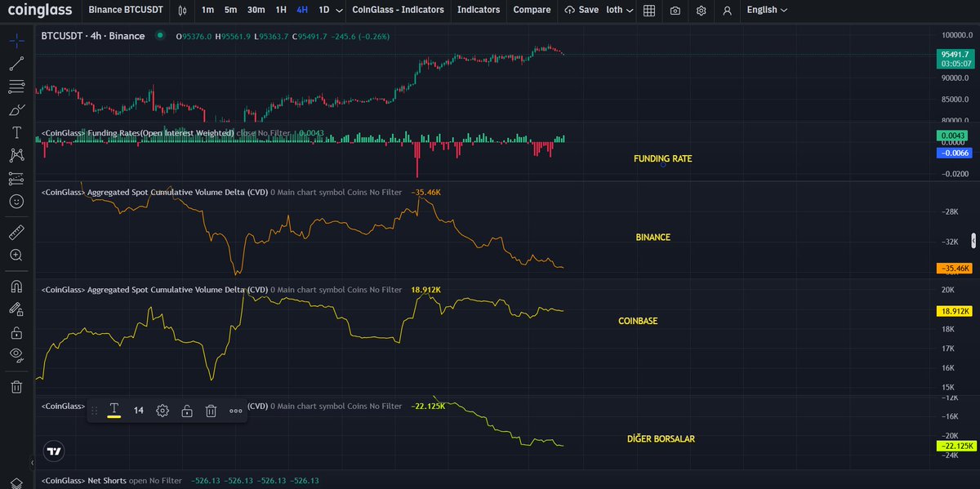
Task: Click the Compare button
Action: [532, 11]
